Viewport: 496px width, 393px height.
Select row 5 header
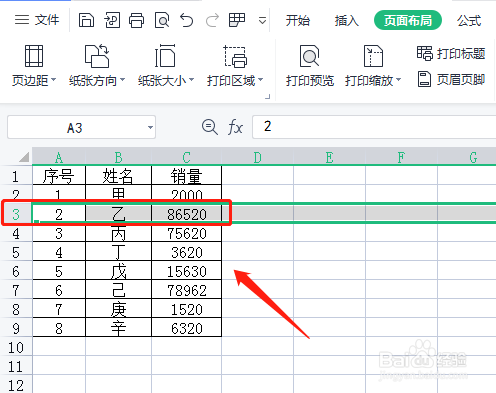(16, 252)
